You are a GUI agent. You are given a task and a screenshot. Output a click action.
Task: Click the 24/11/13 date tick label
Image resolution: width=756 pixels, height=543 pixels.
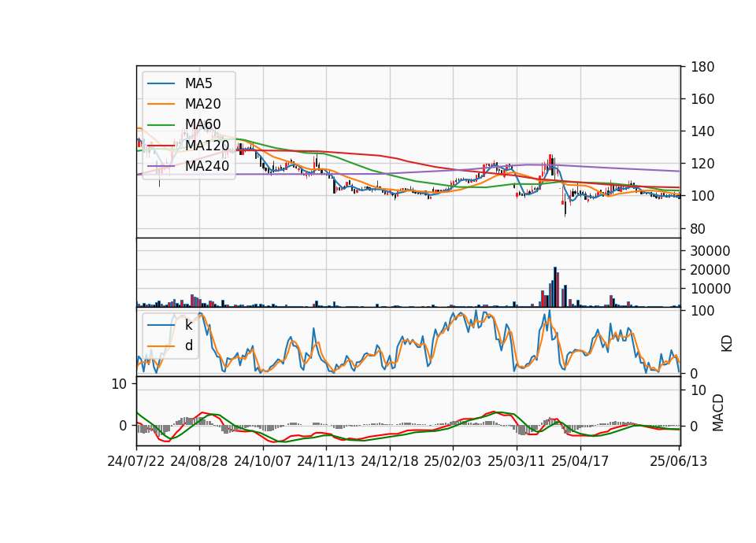326,461
